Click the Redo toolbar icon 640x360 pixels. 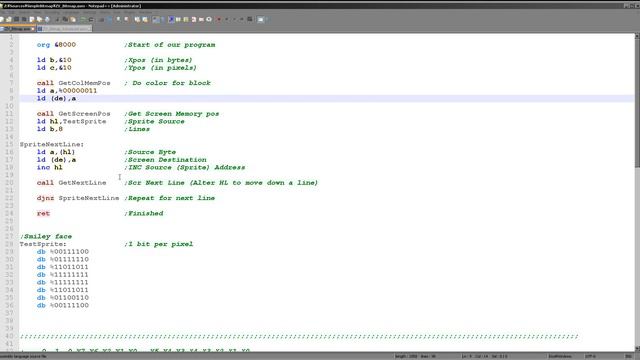click(91, 19)
